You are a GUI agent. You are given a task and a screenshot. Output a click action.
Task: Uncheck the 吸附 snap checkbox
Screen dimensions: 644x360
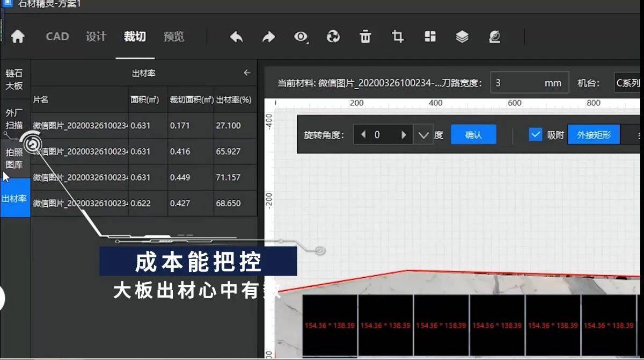535,135
